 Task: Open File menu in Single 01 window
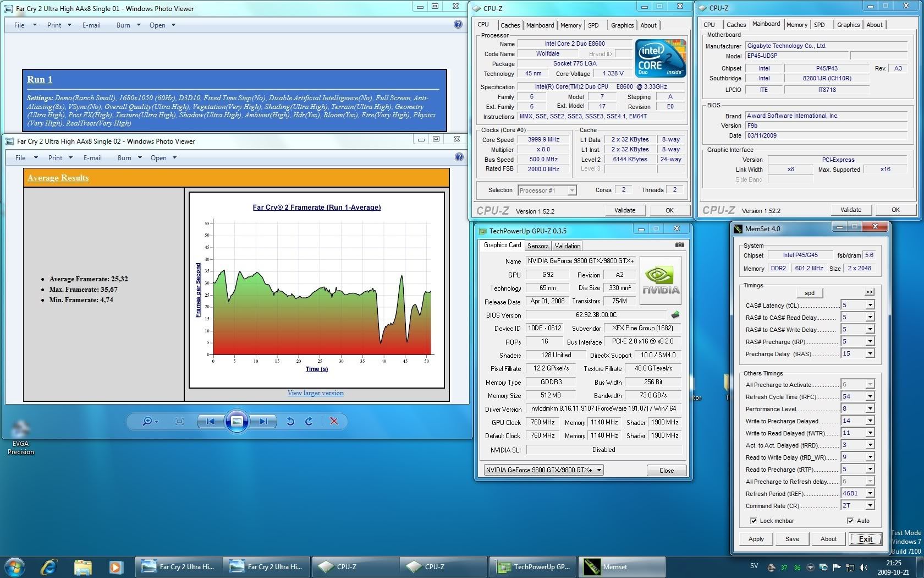pos(25,25)
